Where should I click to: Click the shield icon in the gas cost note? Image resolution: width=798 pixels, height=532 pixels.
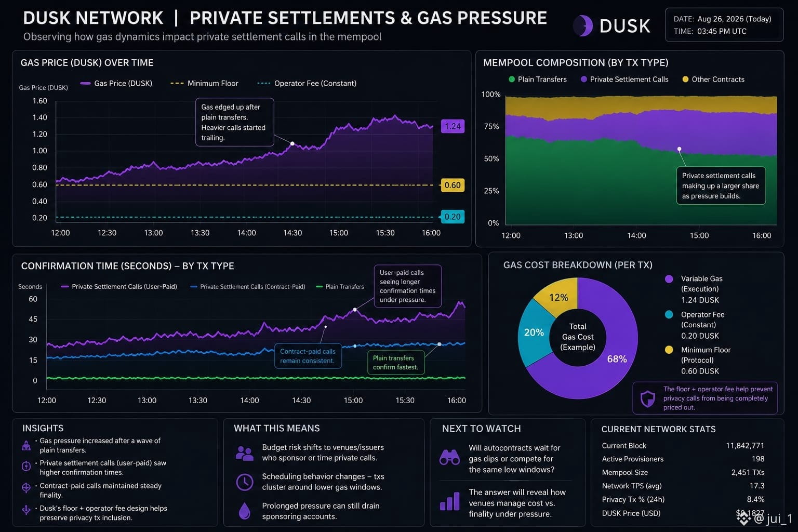tap(647, 399)
